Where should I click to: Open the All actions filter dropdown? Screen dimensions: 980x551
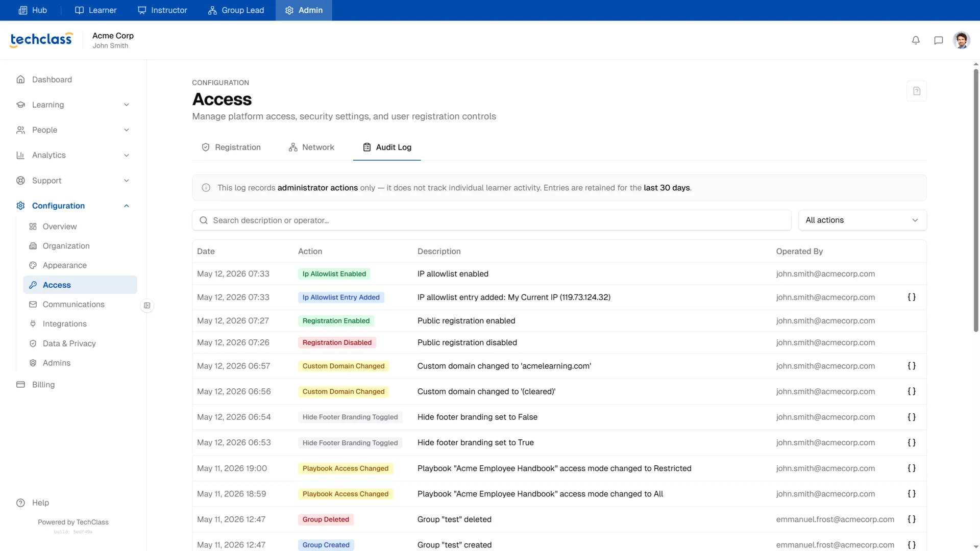tap(862, 220)
